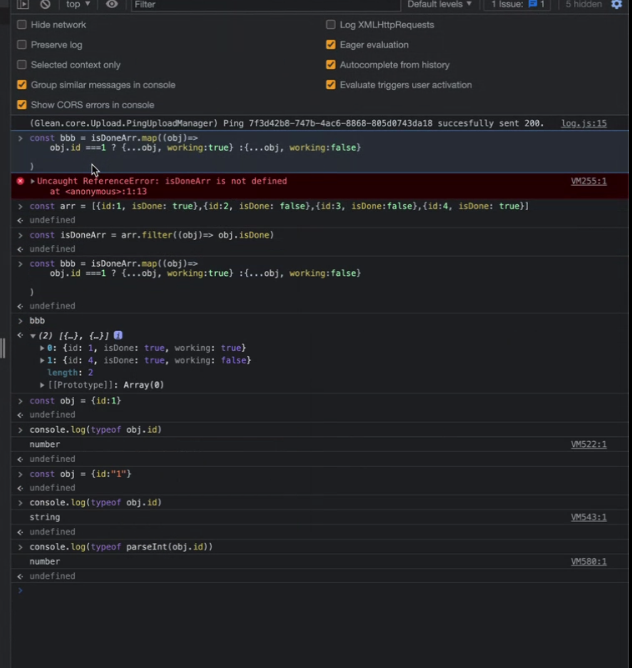Uncheck Show CORS errors in console
Viewport: 632px width, 668px height.
(22, 105)
